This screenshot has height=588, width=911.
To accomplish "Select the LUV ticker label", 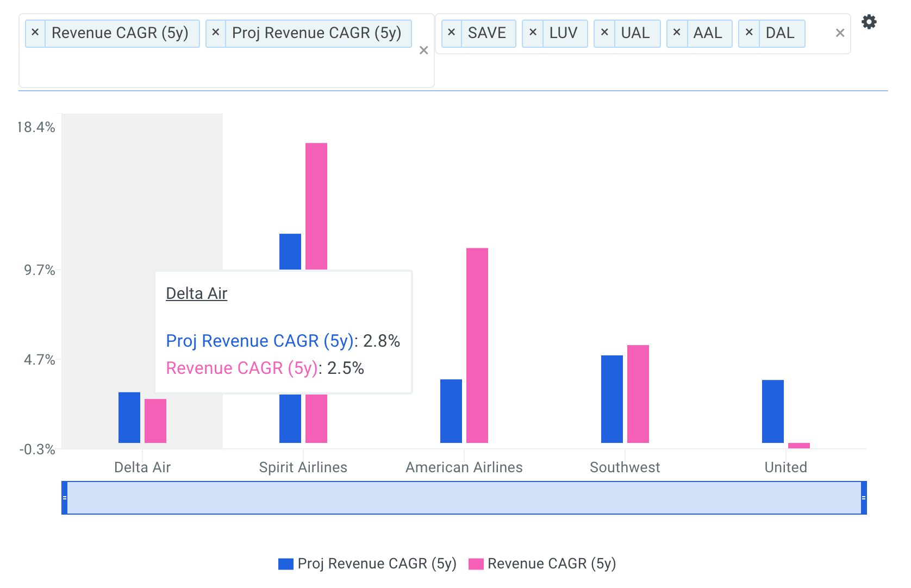I will coord(563,33).
